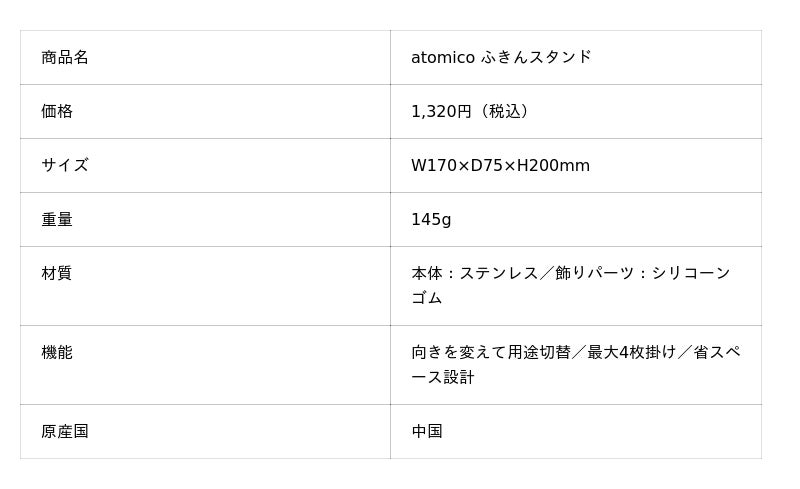Select the 中国 country value
800x489 pixels.
pyautogui.click(x=427, y=431)
